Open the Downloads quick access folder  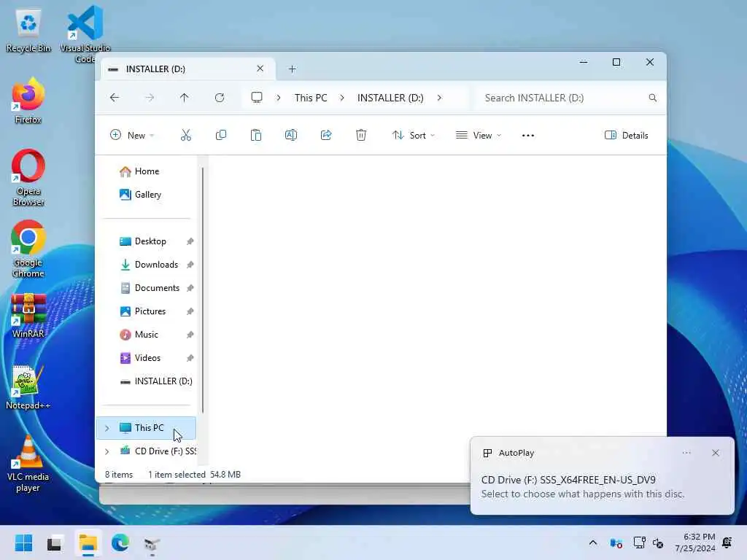click(147, 265)
